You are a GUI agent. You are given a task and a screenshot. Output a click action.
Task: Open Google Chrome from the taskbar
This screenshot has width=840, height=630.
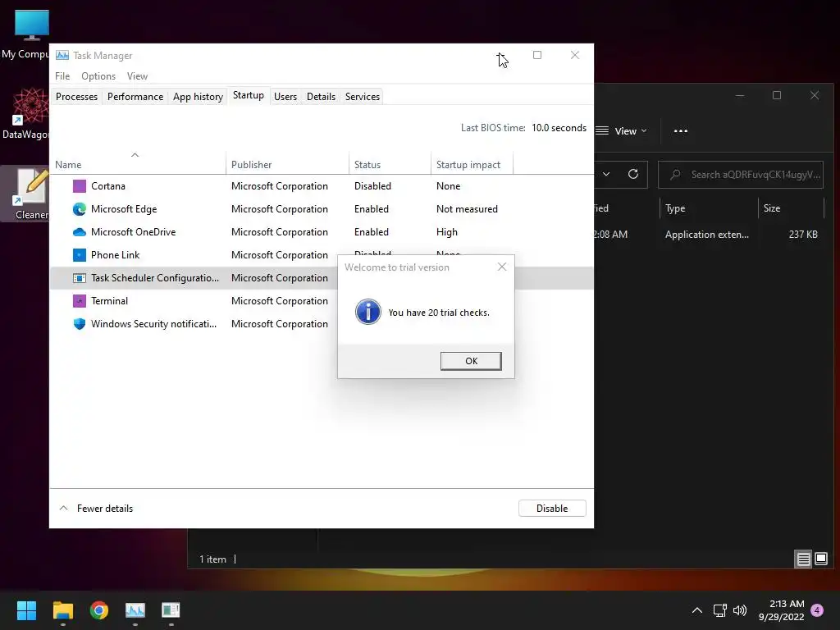pos(99,610)
